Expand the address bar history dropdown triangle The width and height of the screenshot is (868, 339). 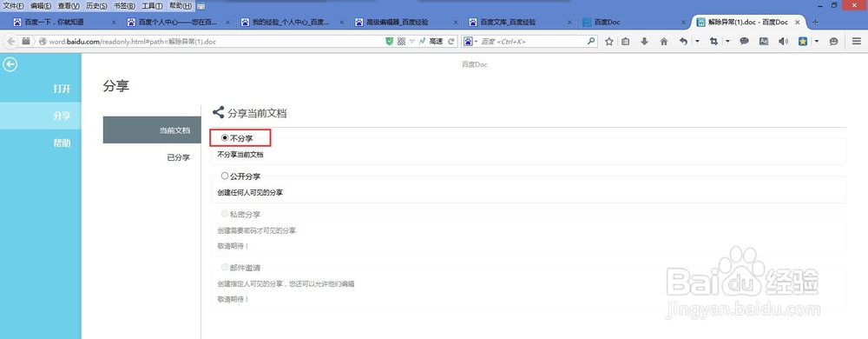tap(411, 42)
